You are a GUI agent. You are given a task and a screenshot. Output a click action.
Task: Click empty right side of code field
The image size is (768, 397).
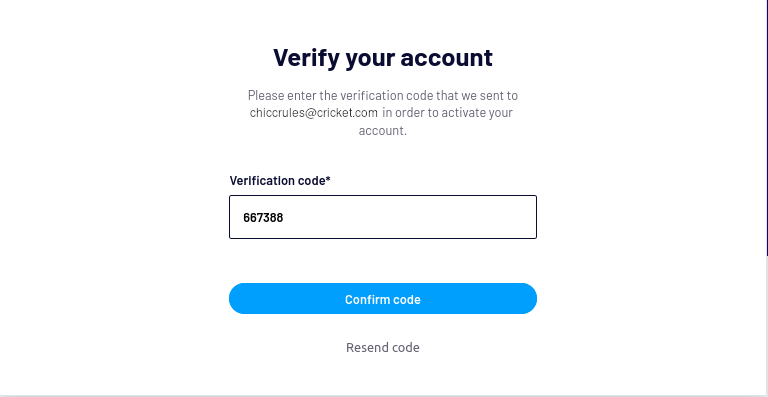pyautogui.click(x=441, y=217)
